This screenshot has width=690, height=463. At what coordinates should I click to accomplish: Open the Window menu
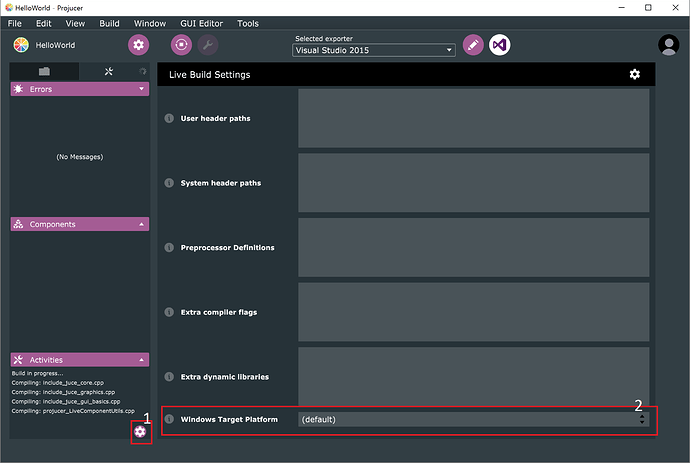150,23
